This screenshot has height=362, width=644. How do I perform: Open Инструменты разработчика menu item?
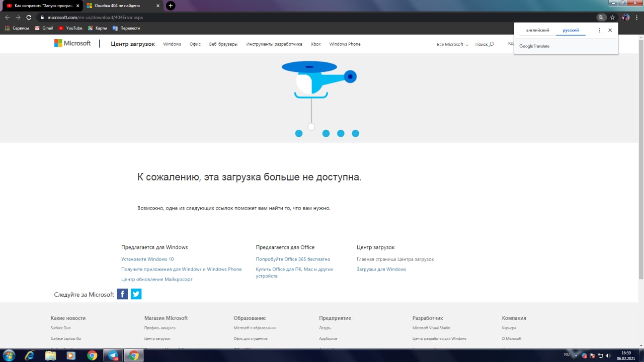274,44
